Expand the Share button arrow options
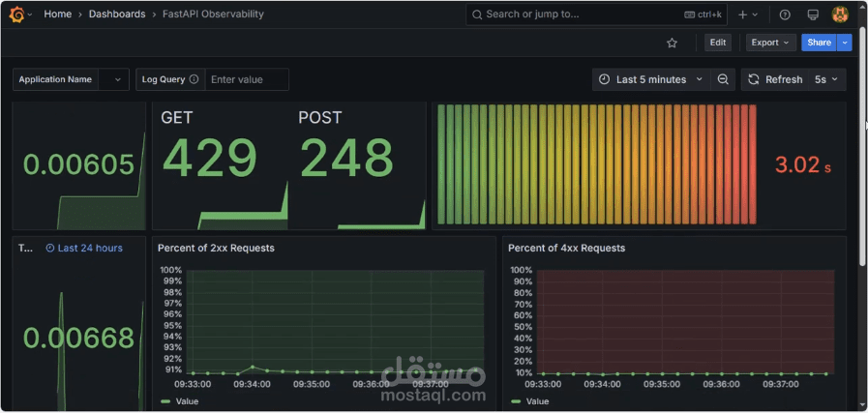 [845, 43]
